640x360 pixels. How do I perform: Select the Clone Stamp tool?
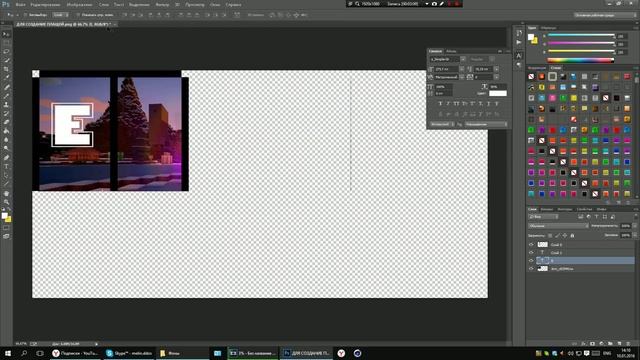6,105
